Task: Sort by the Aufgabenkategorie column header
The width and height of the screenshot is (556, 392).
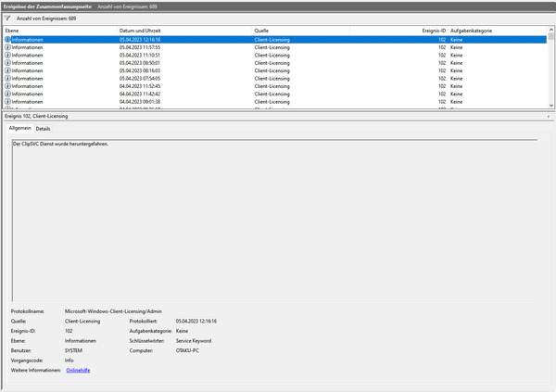Action: point(498,31)
